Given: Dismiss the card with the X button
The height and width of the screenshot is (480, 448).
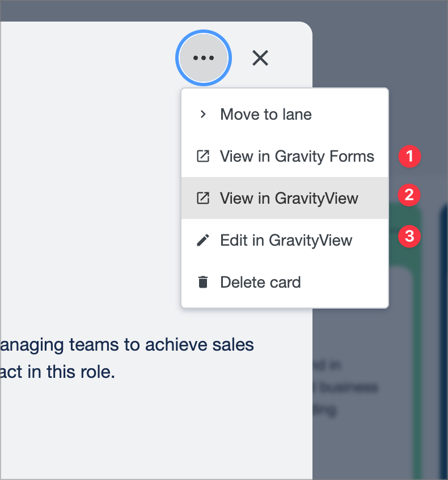Looking at the screenshot, I should (260, 58).
